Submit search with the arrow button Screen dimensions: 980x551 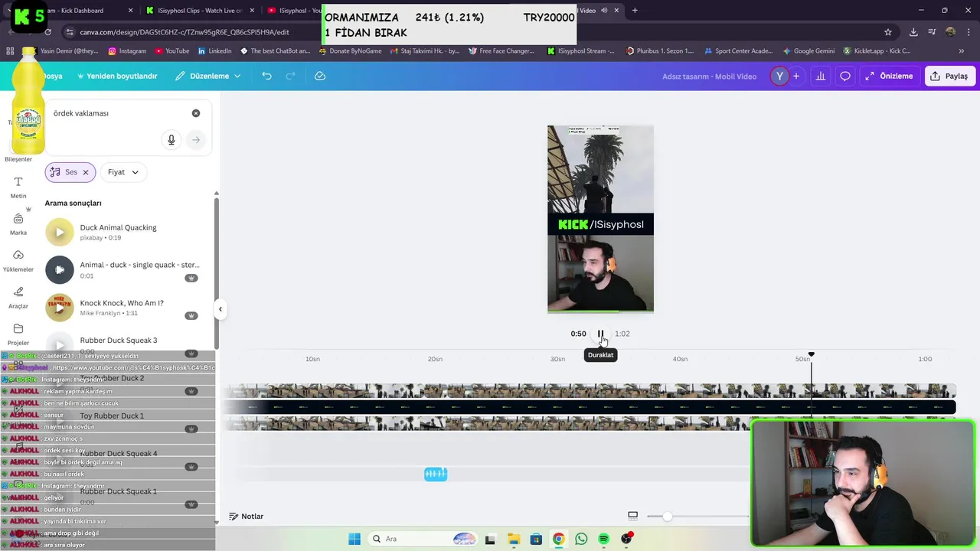[x=196, y=140]
